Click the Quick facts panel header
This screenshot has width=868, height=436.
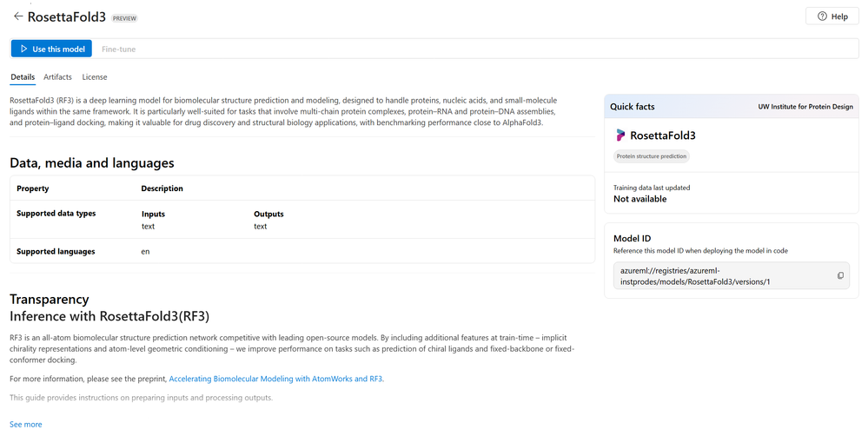click(x=633, y=107)
